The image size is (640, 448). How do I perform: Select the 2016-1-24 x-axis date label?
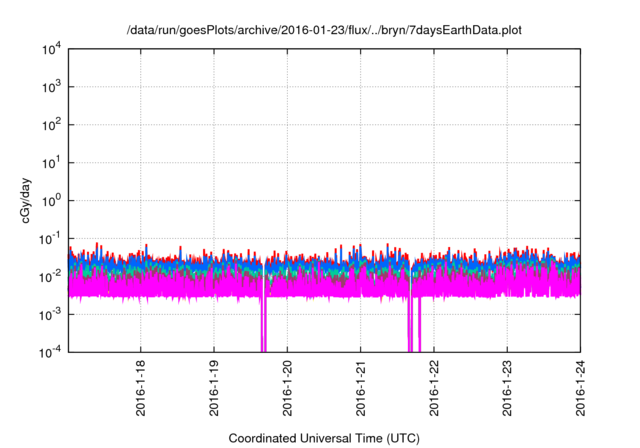coord(580,388)
